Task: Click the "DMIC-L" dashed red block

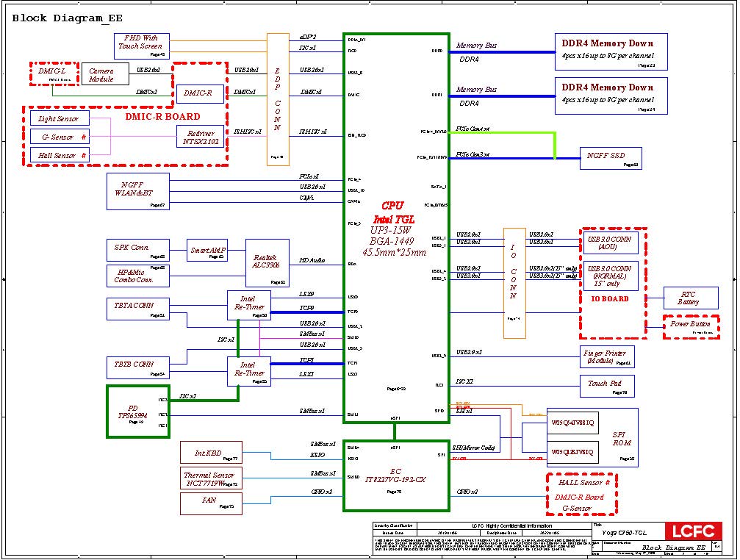Action: point(54,73)
